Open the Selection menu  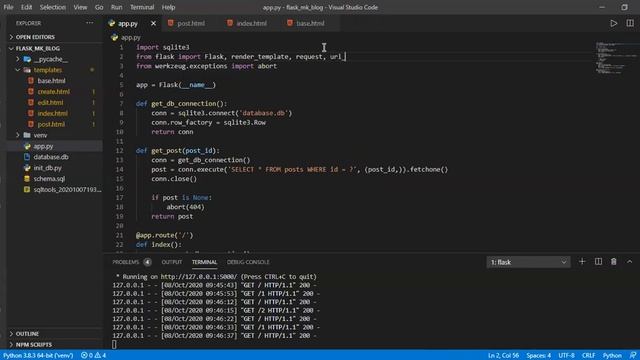click(x=53, y=7)
